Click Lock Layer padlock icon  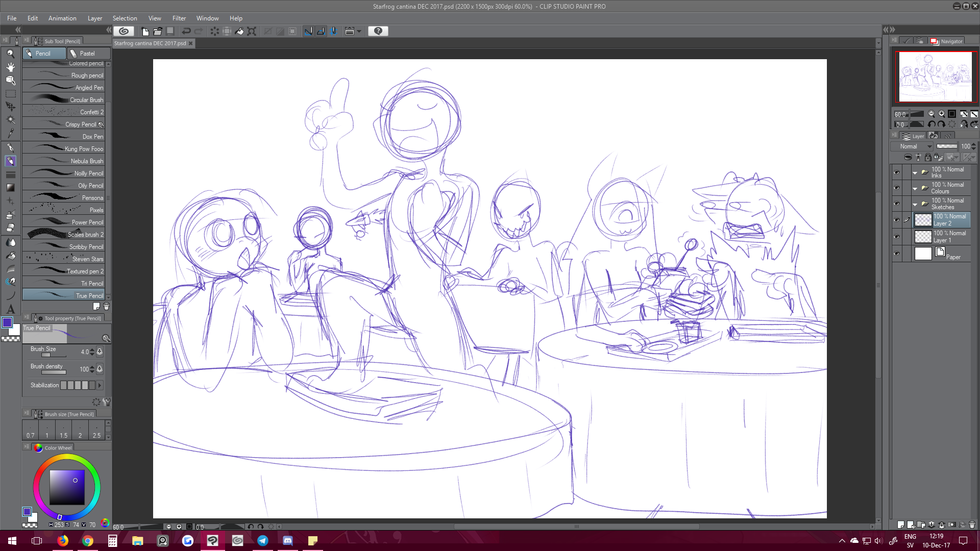[928, 157]
